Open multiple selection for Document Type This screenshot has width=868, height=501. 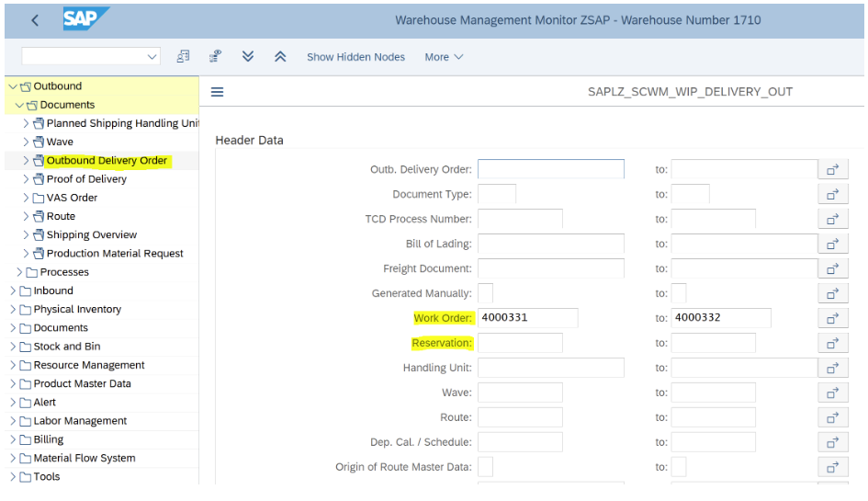[833, 195]
